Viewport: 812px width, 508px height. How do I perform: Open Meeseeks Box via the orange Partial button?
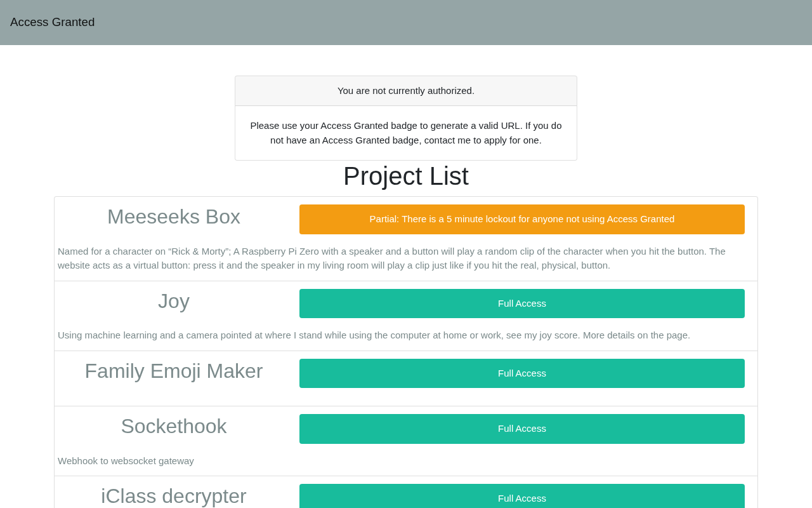tap(521, 219)
